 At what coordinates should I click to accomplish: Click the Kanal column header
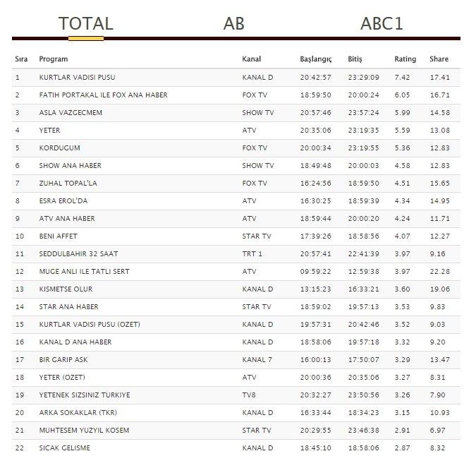[x=252, y=59]
